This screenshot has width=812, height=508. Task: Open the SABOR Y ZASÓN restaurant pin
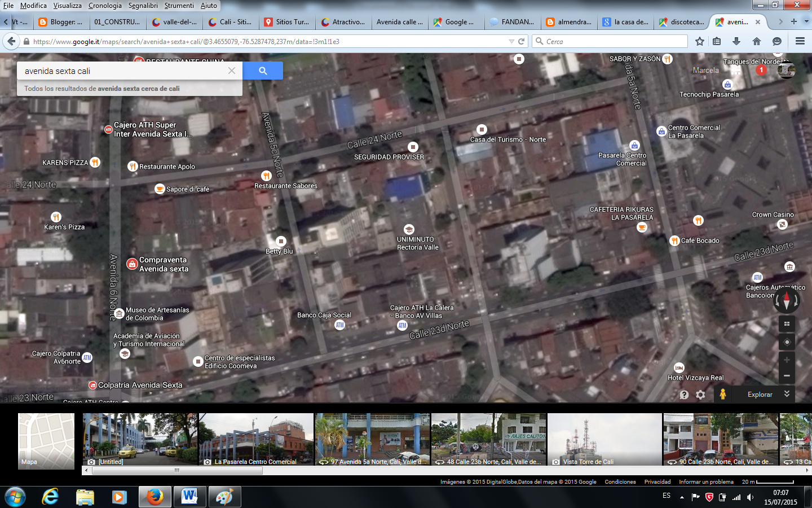click(x=667, y=59)
